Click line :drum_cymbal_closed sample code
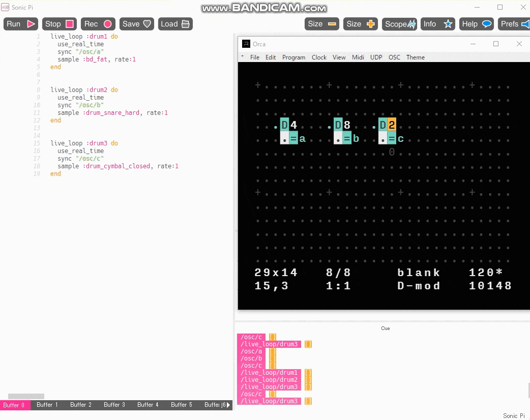Screen dimensions: 530x420 [x=117, y=166]
